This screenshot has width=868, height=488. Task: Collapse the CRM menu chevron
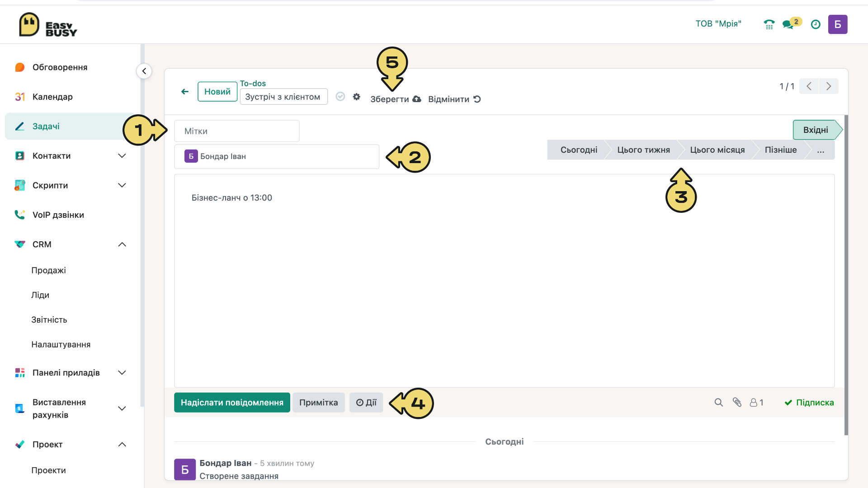click(122, 244)
